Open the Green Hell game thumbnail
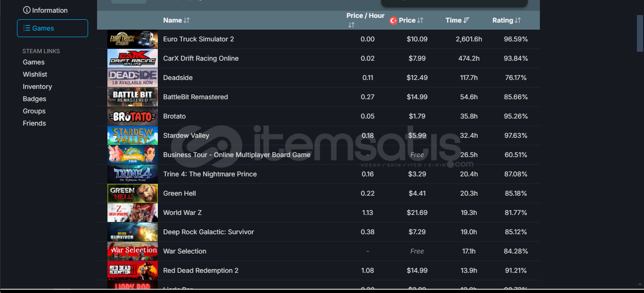The height and width of the screenshot is (293, 644). 132,193
